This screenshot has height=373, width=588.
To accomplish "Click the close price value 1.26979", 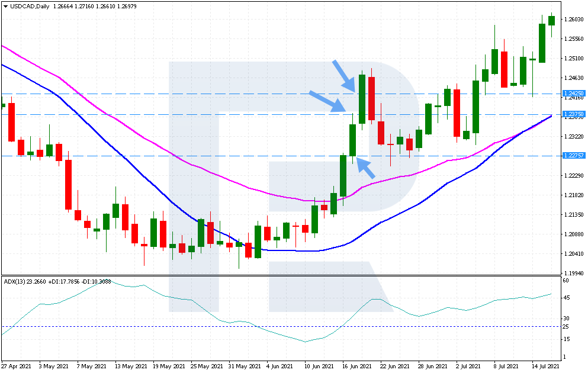I will click(127, 7).
